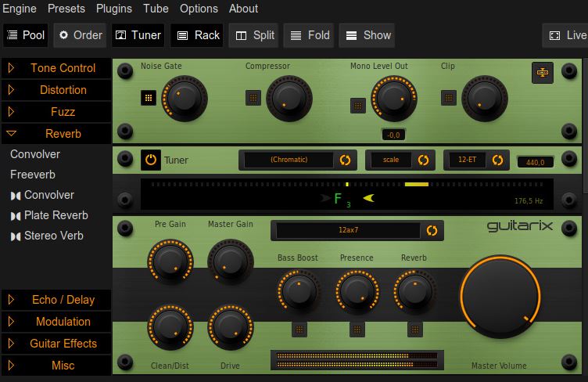Collapse the Reverb category
Image resolution: width=588 pixels, height=382 pixels.
click(56, 134)
